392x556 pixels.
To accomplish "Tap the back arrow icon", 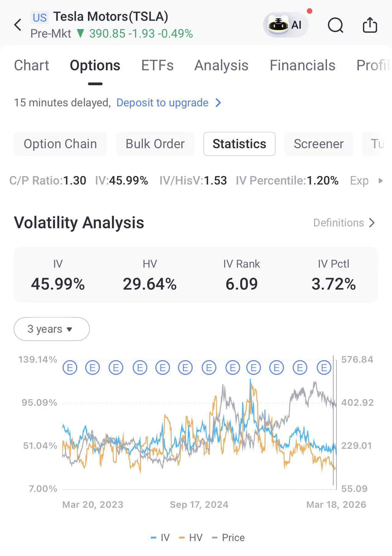I will click(x=18, y=25).
